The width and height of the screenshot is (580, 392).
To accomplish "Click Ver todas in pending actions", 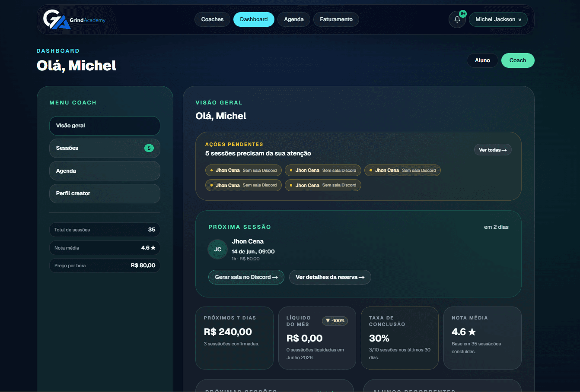I will pyautogui.click(x=493, y=150).
